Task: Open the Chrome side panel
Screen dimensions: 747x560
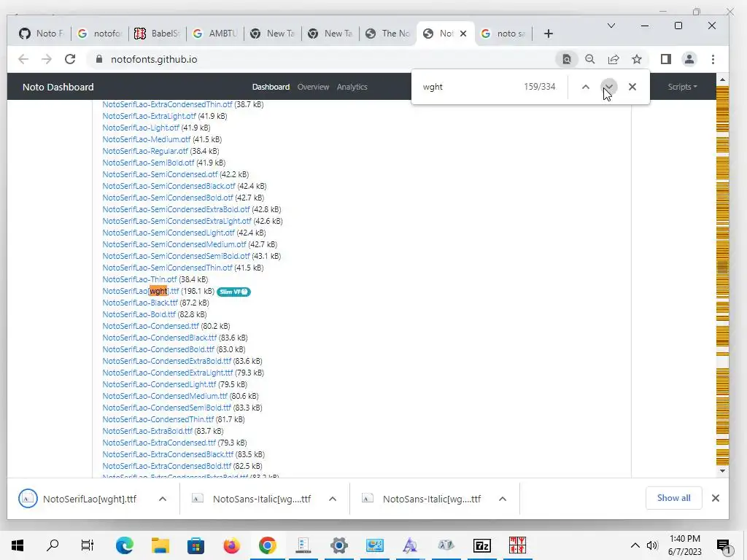Action: pyautogui.click(x=666, y=59)
